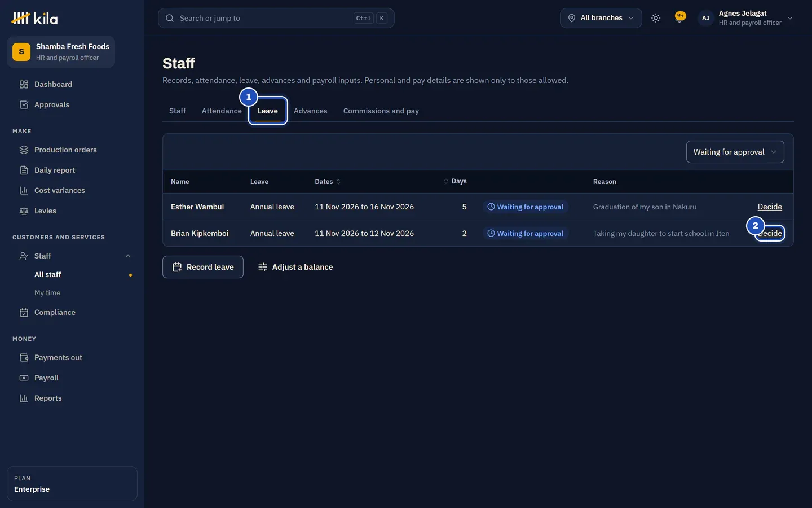Click the kila logo

point(34,18)
